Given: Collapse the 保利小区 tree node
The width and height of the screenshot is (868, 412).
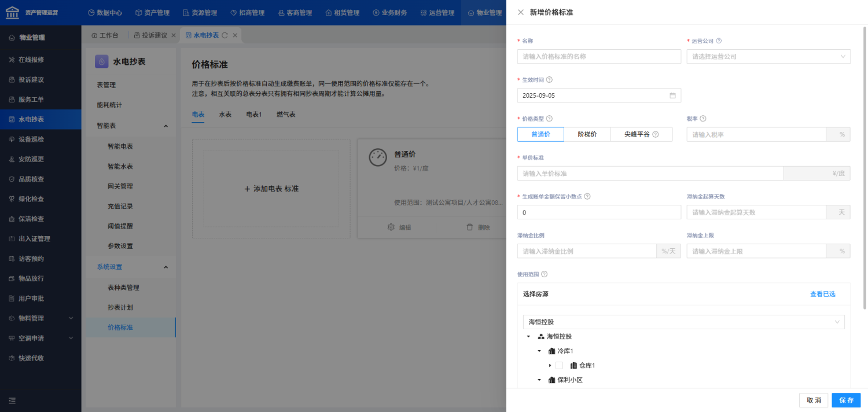Looking at the screenshot, I should (539, 380).
